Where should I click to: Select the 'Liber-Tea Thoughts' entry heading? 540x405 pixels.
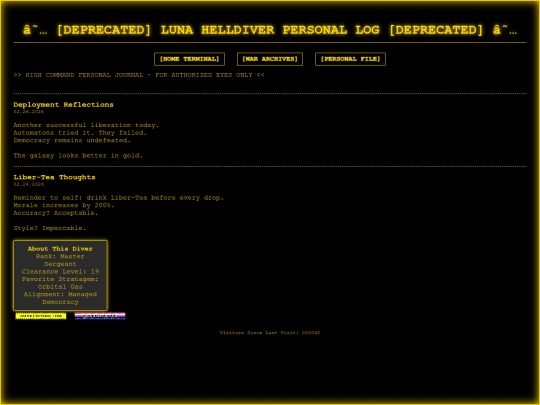click(x=54, y=177)
